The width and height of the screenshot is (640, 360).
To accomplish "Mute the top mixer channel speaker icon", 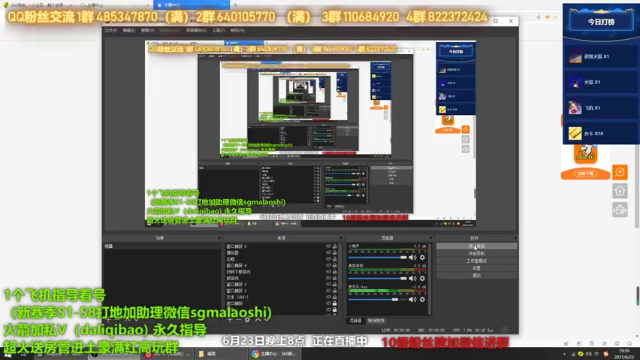I will (x=413, y=258).
